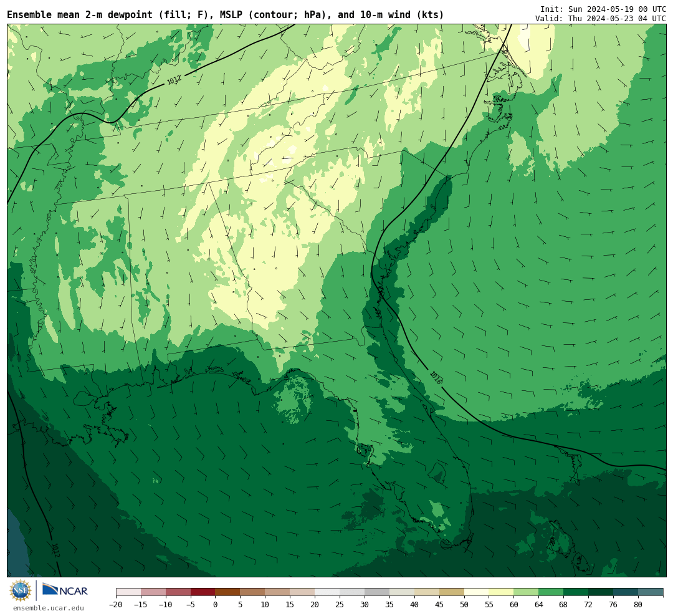Click the colorbar swatch right of 80

coord(651,592)
